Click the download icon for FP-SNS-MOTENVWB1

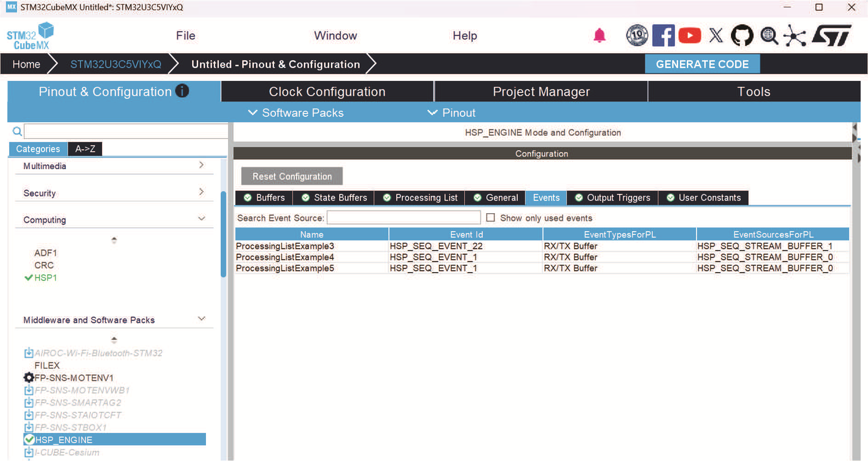[29, 390]
